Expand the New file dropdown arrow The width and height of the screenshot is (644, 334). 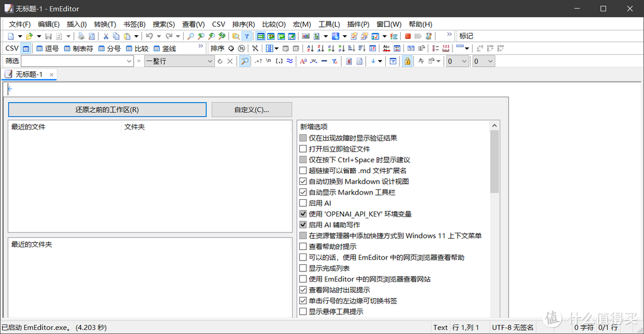coord(20,36)
